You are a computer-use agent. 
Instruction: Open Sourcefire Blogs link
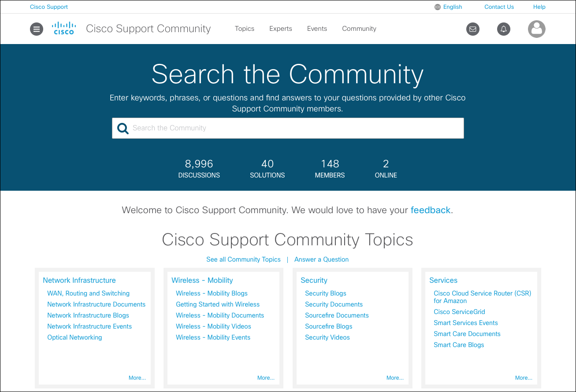[328, 326]
